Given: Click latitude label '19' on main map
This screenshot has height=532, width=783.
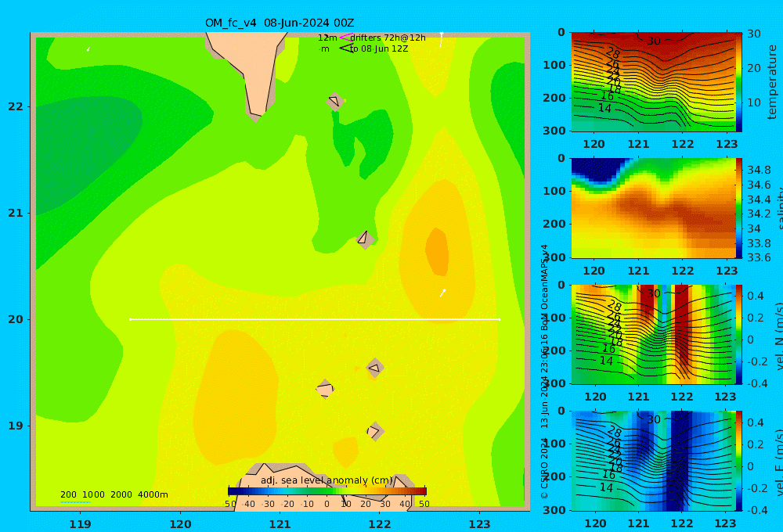Looking at the screenshot, I should [x=16, y=426].
